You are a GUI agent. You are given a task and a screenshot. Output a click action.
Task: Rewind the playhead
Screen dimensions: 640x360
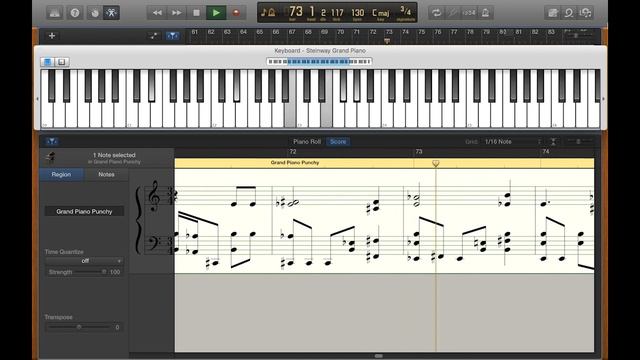pyautogui.click(x=157, y=13)
